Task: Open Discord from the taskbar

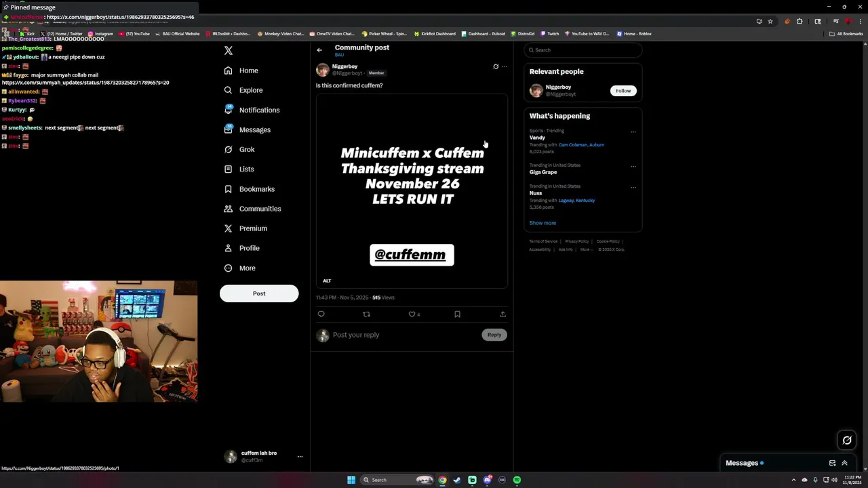Action: point(487,480)
